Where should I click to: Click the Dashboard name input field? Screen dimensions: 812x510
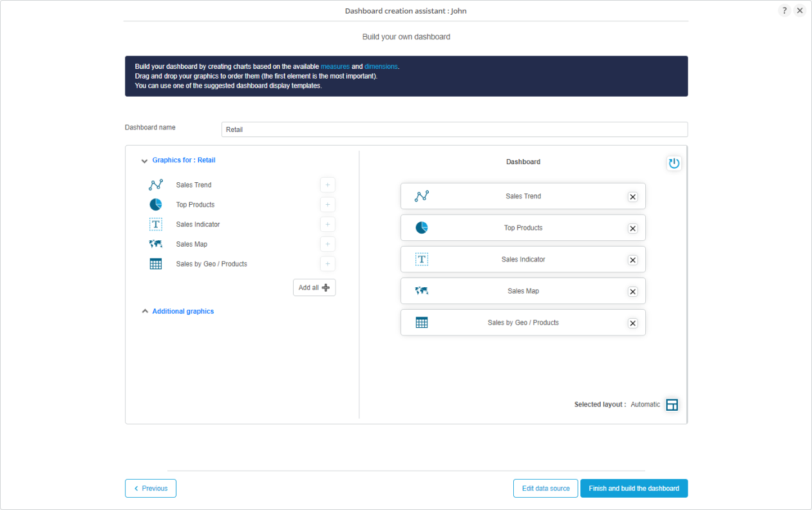(454, 129)
